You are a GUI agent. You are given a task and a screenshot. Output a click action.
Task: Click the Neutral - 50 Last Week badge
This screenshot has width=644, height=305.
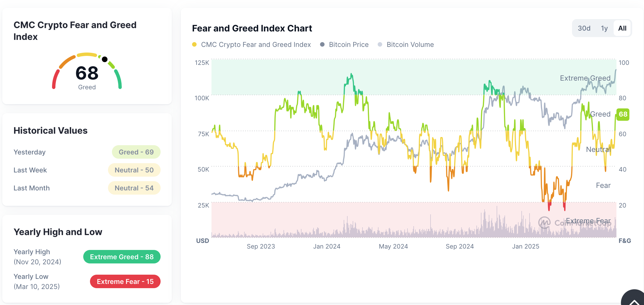[x=134, y=170]
